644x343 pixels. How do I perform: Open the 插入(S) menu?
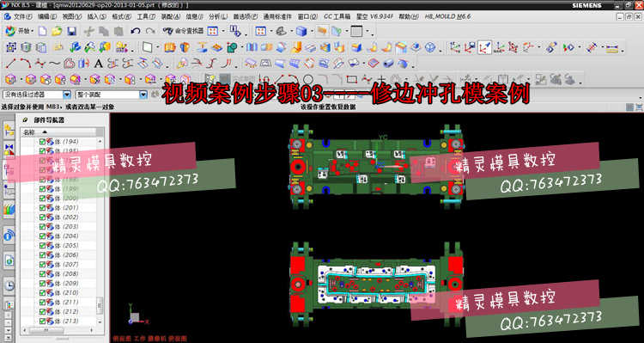coord(96,17)
